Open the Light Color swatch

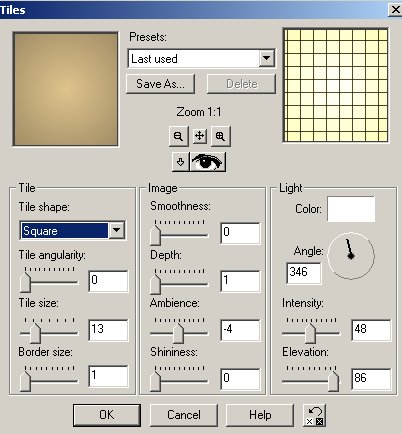pos(351,209)
